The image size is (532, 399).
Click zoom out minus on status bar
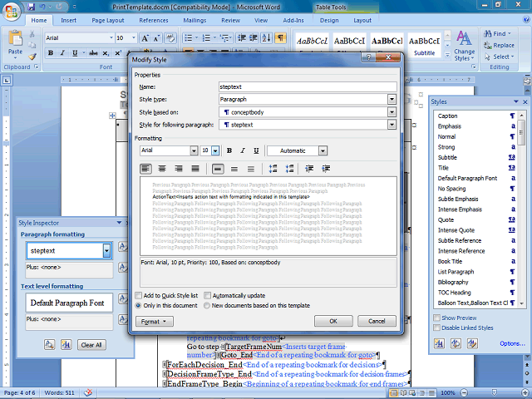point(464,392)
